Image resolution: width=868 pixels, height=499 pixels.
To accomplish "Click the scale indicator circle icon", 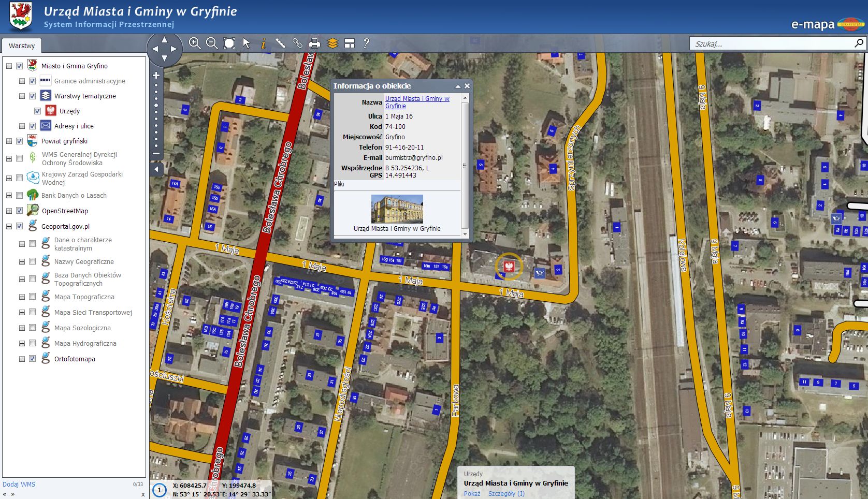I will tap(160, 490).
